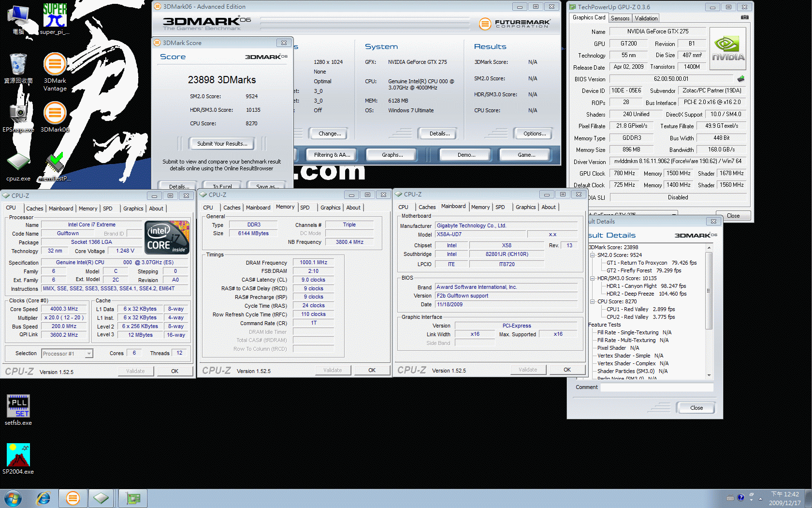Click scroll-down arrow in Result Details list
Image resolution: width=812 pixels, height=508 pixels.
pyautogui.click(x=709, y=375)
